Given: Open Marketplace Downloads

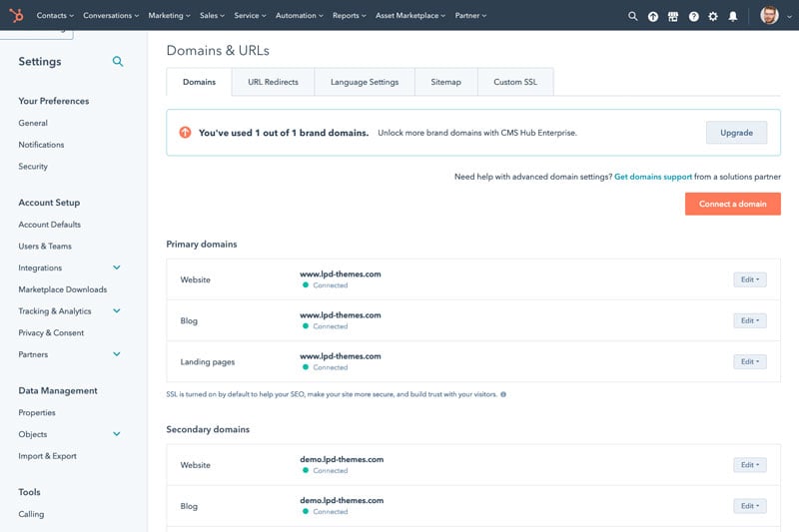Looking at the screenshot, I should 63,289.
